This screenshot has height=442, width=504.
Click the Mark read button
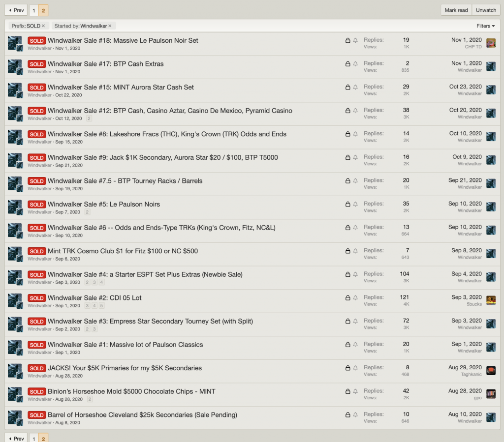pyautogui.click(x=456, y=10)
